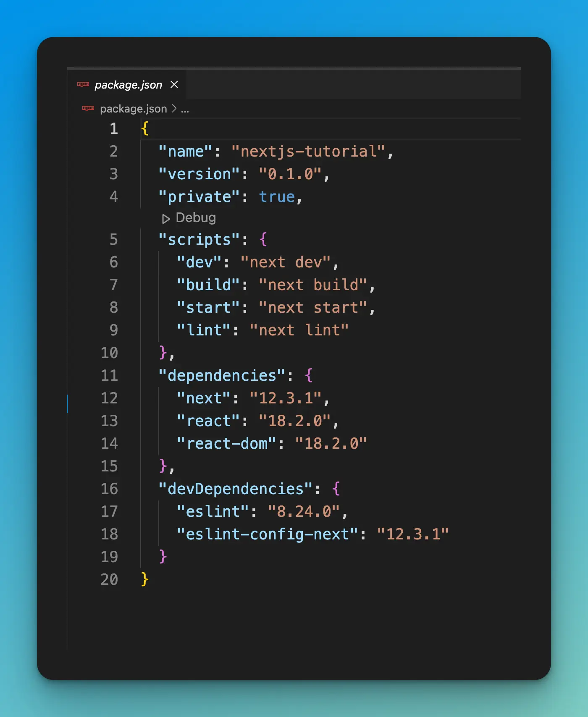Click the "8.24.0" eslint version value
The width and height of the screenshot is (588, 717).
point(304,512)
